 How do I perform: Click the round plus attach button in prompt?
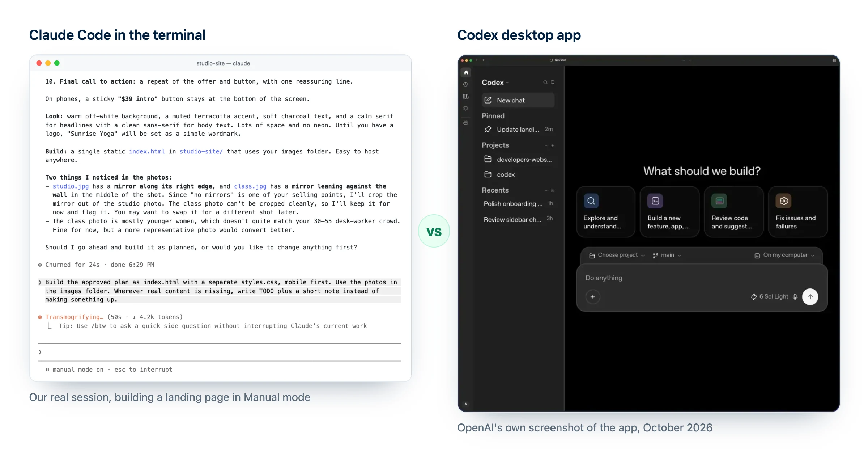click(x=592, y=297)
